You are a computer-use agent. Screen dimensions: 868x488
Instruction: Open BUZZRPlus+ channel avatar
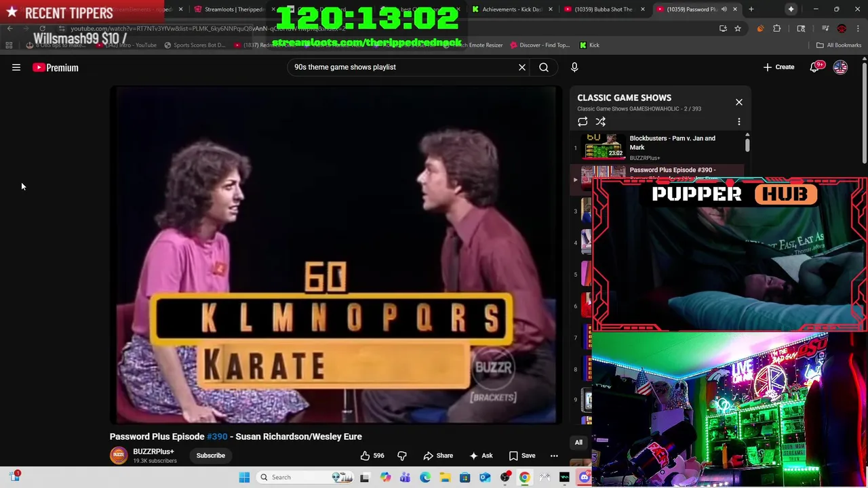pos(119,455)
